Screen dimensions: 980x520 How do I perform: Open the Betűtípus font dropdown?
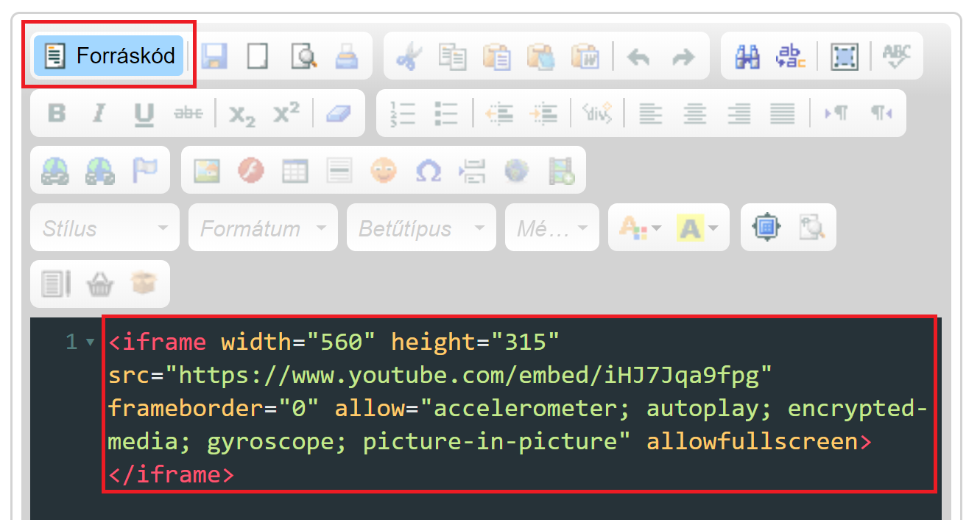(421, 228)
